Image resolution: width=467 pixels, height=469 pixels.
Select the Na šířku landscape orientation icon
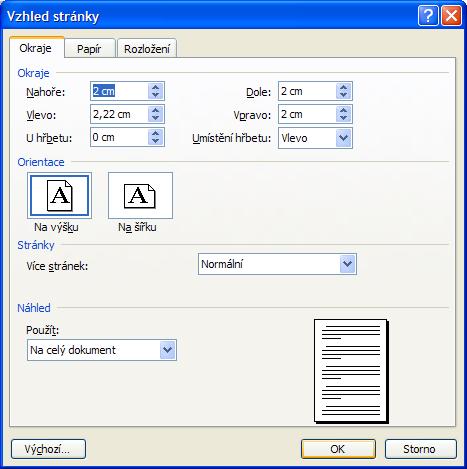pos(140,196)
